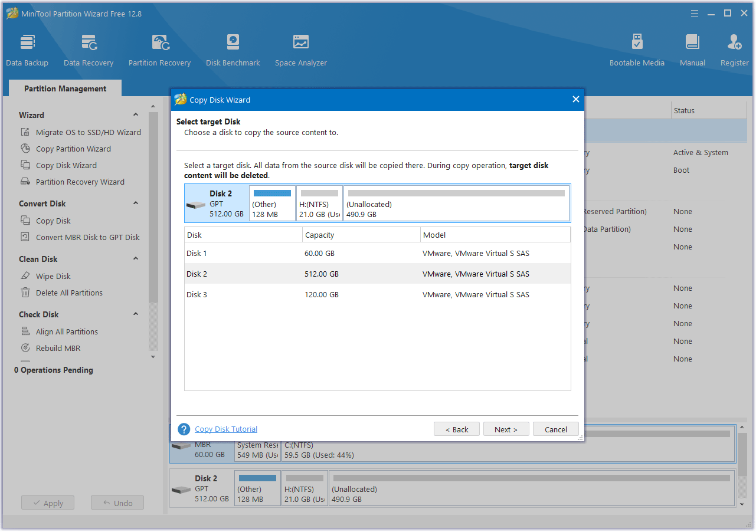
Task: Select the (Other) 128 MB partition in the dialog preview
Action: tap(272, 203)
